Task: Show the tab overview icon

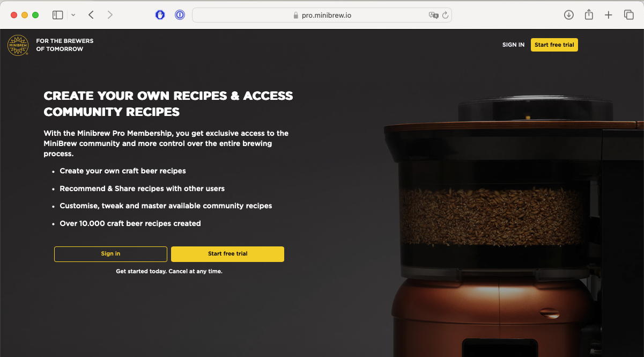Action: tap(628, 15)
